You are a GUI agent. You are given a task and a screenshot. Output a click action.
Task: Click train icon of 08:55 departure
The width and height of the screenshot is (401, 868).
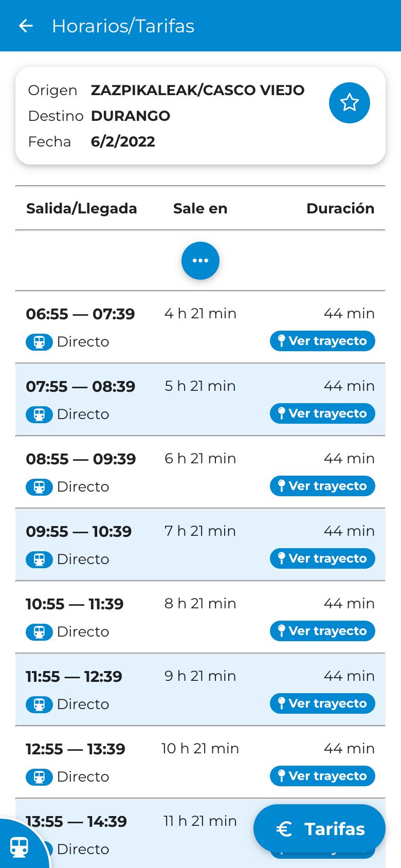click(x=39, y=487)
